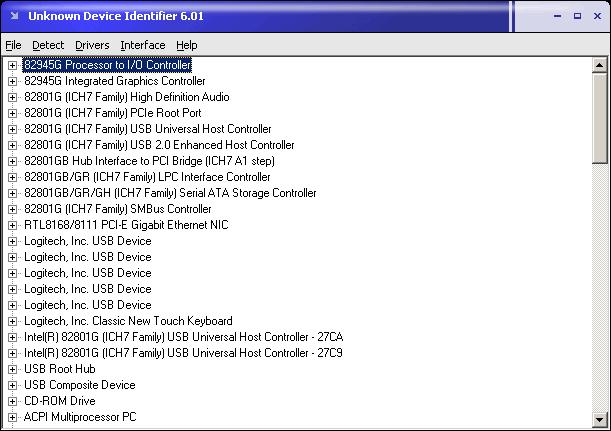Open the Detect menu
Viewport: 611px width, 431px height.
click(x=48, y=45)
